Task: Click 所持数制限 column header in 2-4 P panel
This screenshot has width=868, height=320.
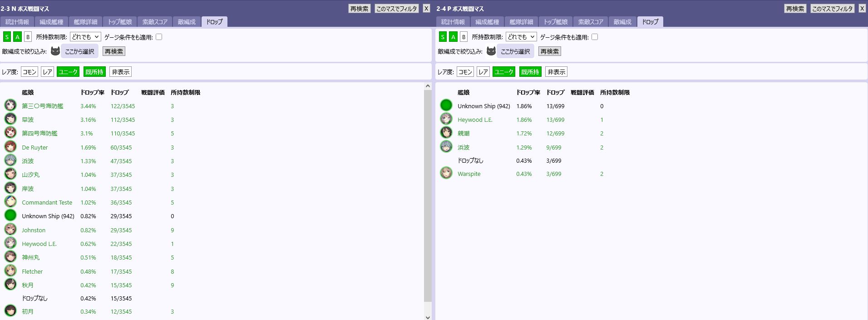Action: (x=615, y=92)
